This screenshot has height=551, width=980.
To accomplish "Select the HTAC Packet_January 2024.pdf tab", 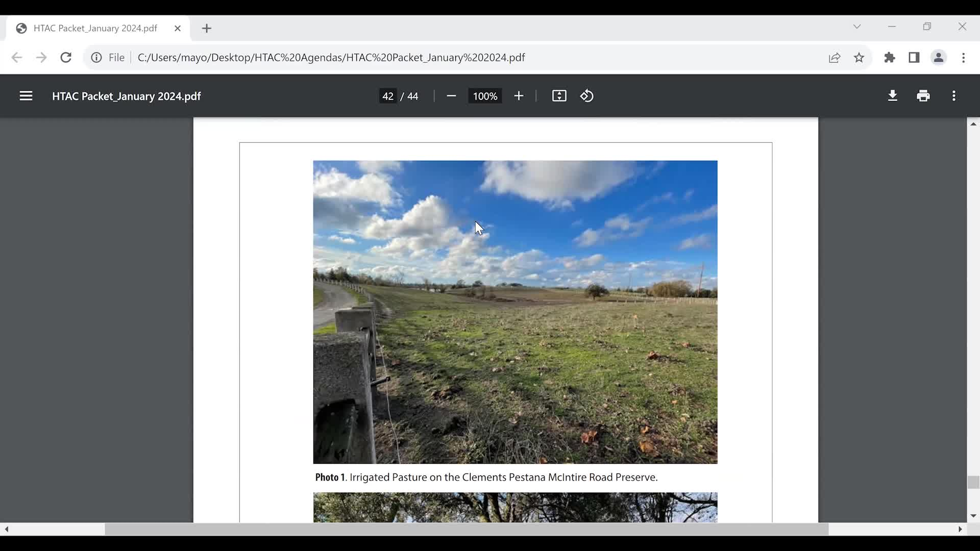I will click(x=95, y=29).
